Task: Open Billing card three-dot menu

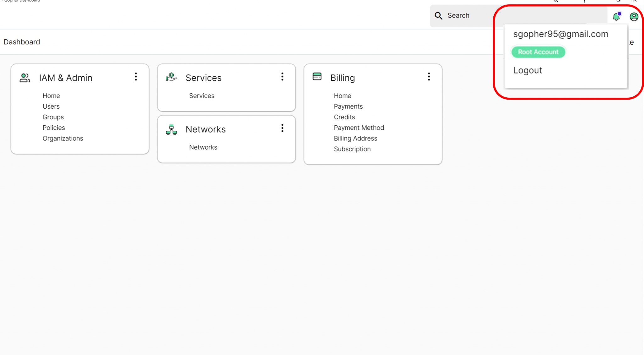Action: pos(429,77)
